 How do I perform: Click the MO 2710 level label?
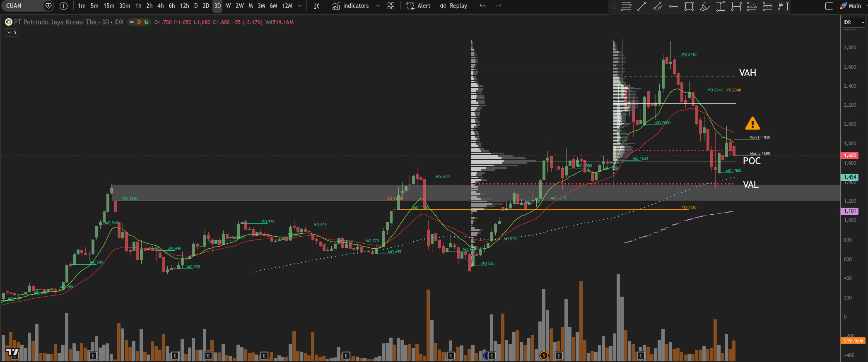pyautogui.click(x=689, y=55)
